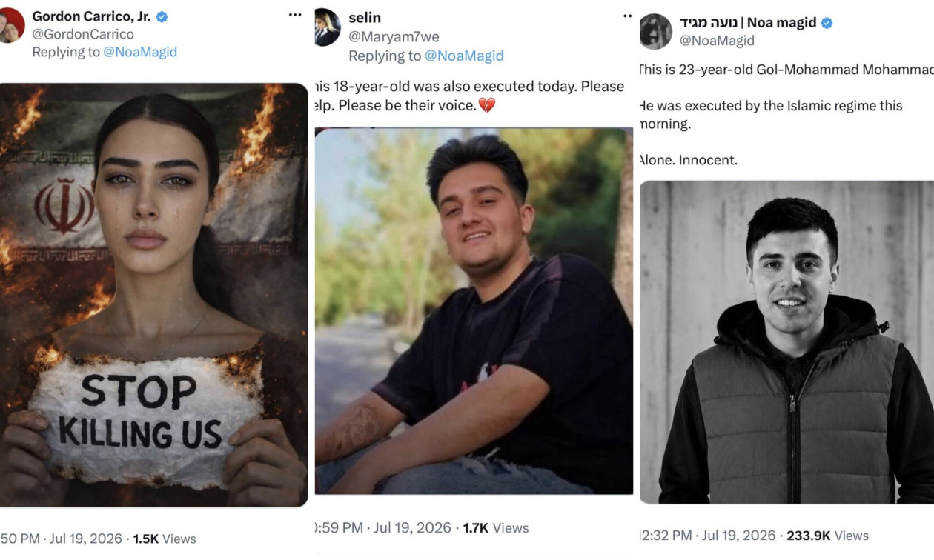
Task: Click Noa magid's blue verified badge
Action: [x=827, y=23]
